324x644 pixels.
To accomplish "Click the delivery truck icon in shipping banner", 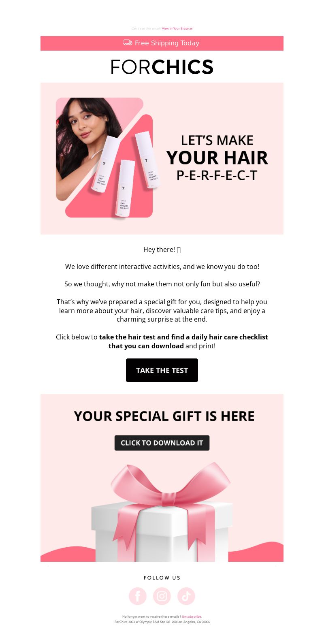I will (128, 43).
